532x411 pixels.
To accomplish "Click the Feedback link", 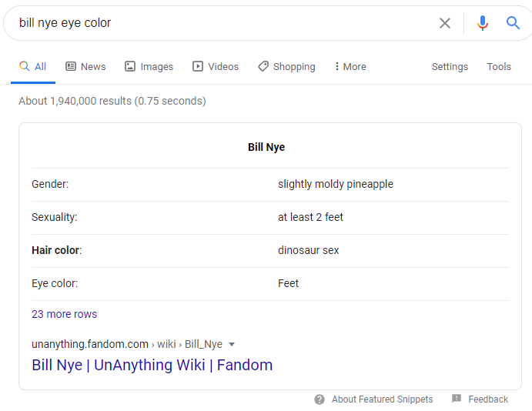I will point(488,399).
